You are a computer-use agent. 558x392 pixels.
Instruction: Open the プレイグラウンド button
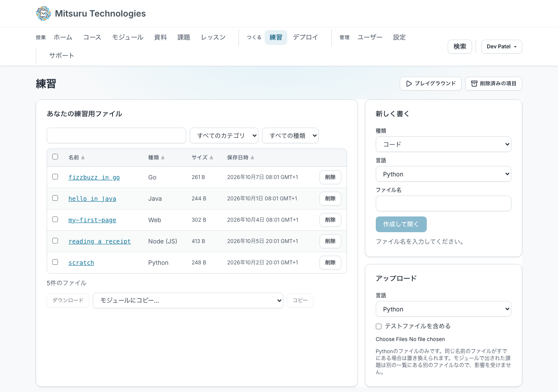(431, 84)
